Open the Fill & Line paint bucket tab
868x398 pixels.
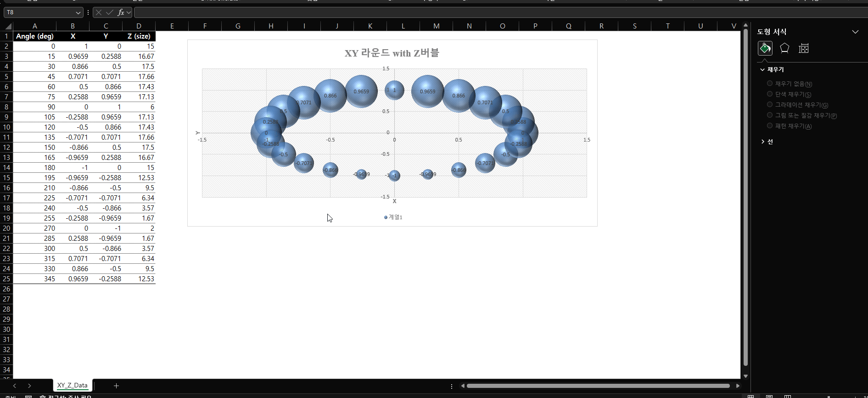tap(765, 48)
